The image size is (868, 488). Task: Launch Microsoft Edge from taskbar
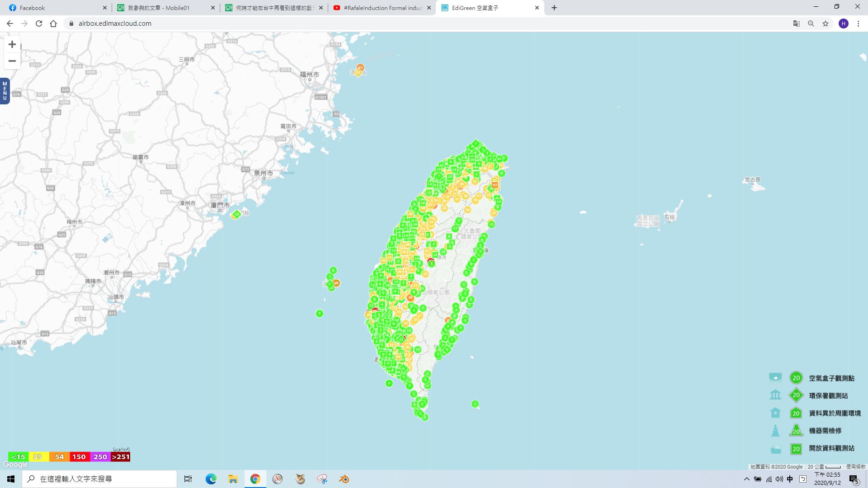(x=211, y=479)
